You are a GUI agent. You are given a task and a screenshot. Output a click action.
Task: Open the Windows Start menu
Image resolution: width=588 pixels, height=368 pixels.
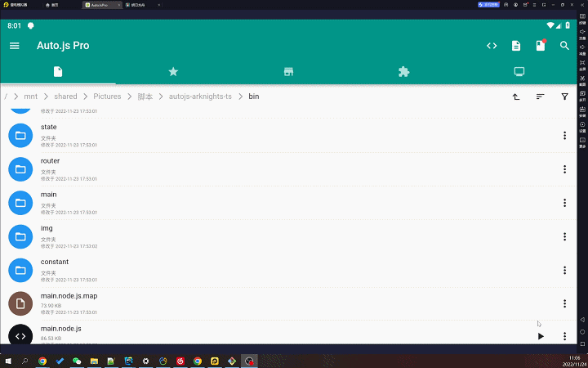[x=7, y=361]
